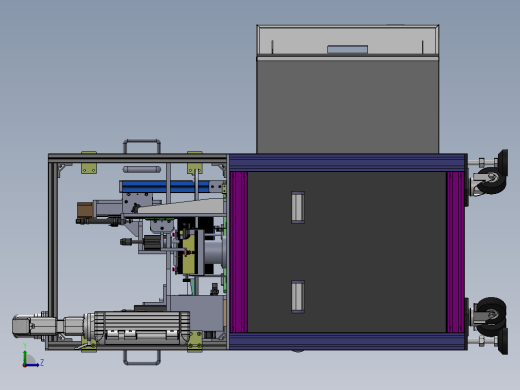520x390 pixels.
Task: Pick the small blue-gray rectangle on the lid
Action: coord(348,49)
